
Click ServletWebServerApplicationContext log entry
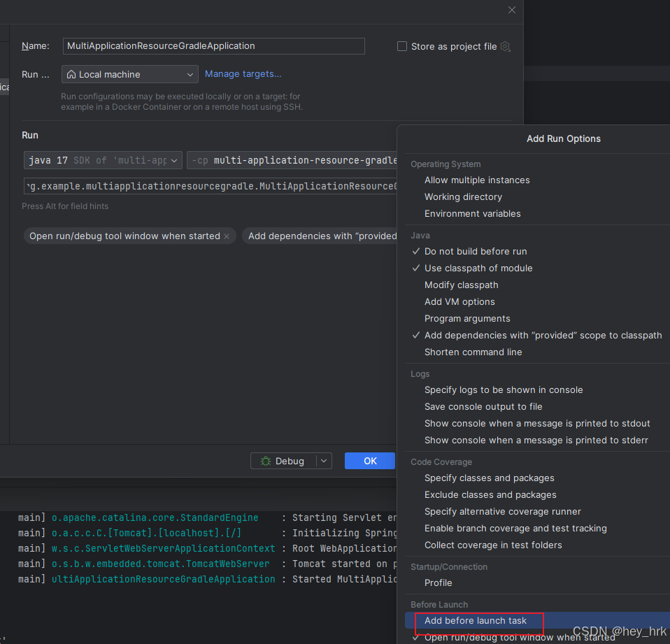click(x=163, y=549)
